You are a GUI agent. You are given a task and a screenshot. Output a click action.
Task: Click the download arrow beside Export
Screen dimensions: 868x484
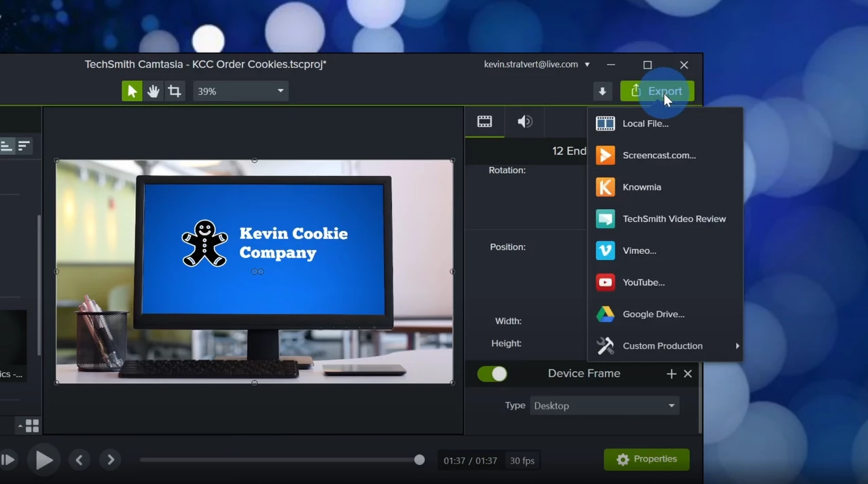pos(602,90)
